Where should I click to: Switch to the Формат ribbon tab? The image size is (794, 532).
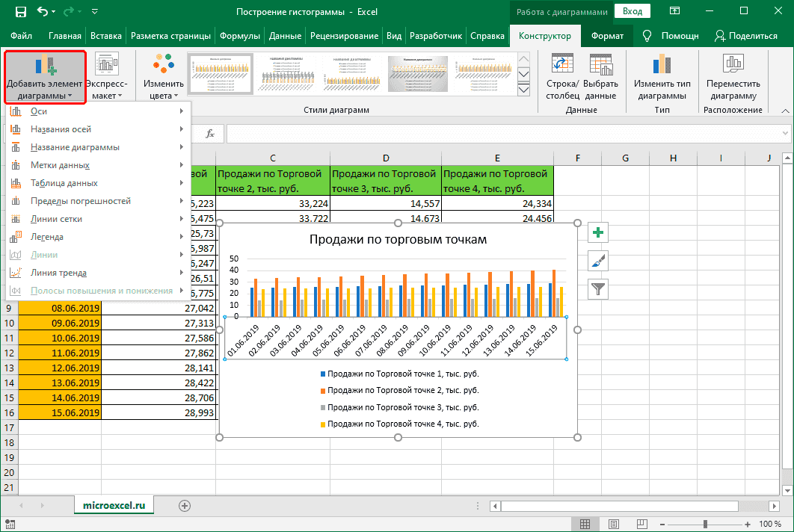(x=606, y=36)
